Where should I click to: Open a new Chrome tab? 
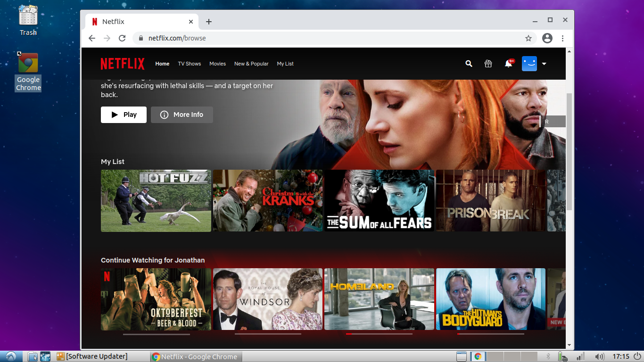(209, 22)
